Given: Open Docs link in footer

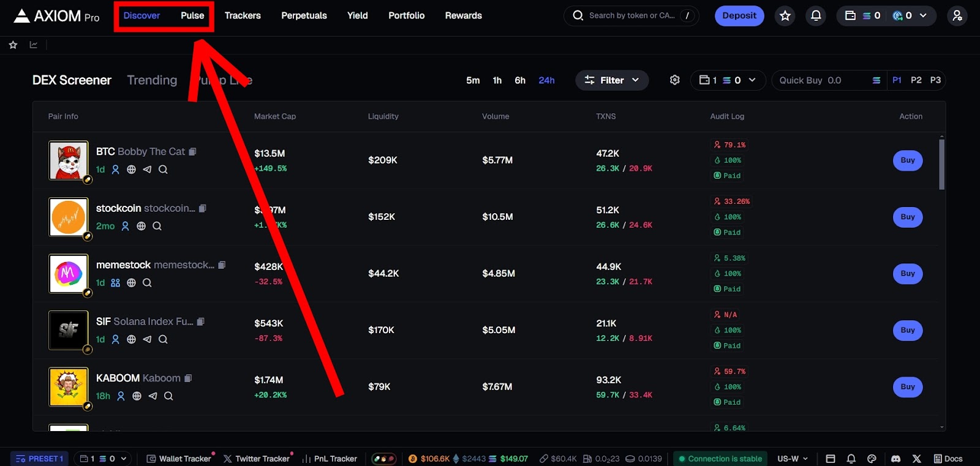Looking at the screenshot, I should [x=948, y=459].
